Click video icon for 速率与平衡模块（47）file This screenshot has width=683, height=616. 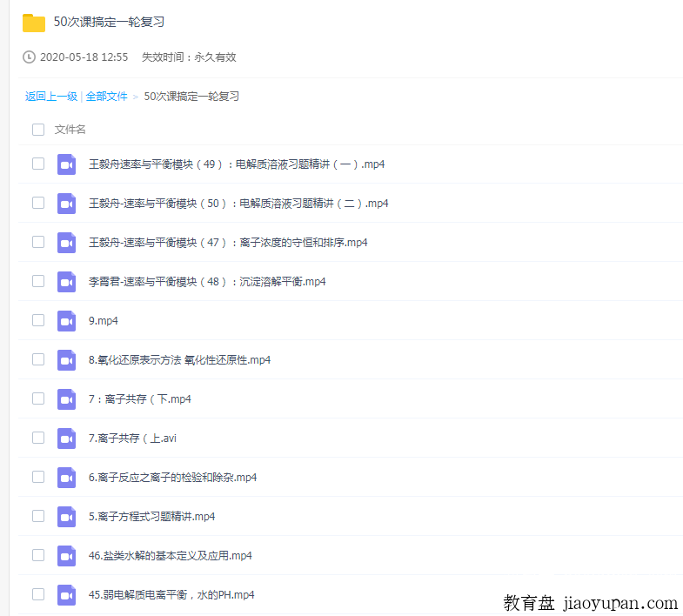pos(66,243)
